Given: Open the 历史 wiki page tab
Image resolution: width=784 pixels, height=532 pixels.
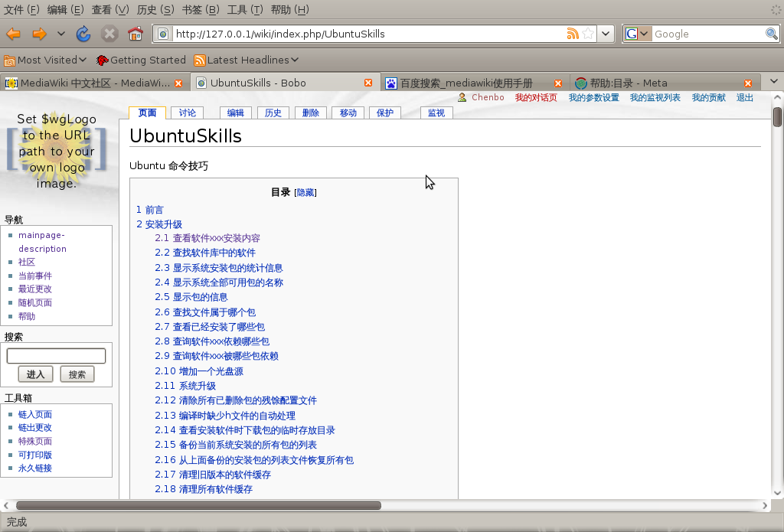Looking at the screenshot, I should point(273,113).
